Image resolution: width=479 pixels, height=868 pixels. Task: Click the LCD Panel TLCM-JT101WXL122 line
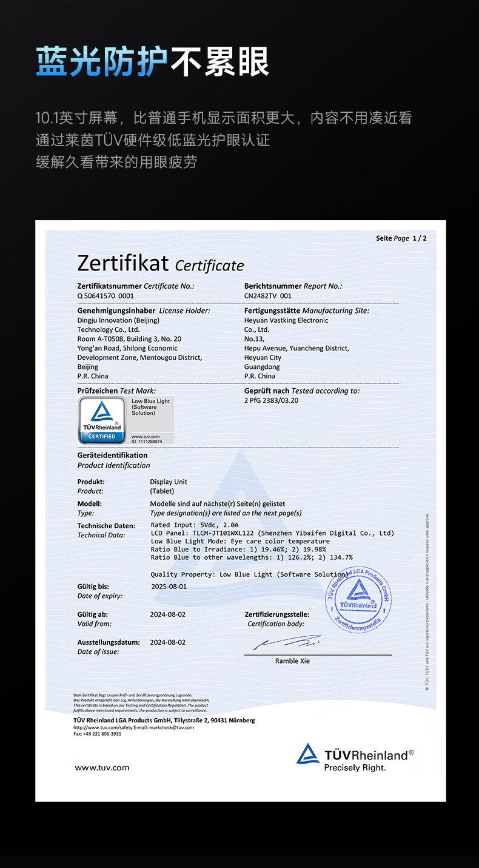click(272, 533)
